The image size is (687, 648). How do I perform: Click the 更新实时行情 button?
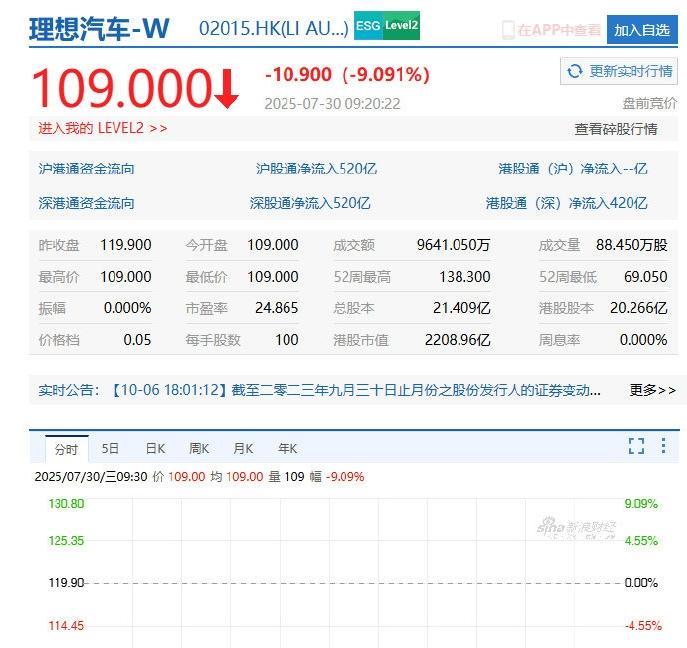point(619,71)
